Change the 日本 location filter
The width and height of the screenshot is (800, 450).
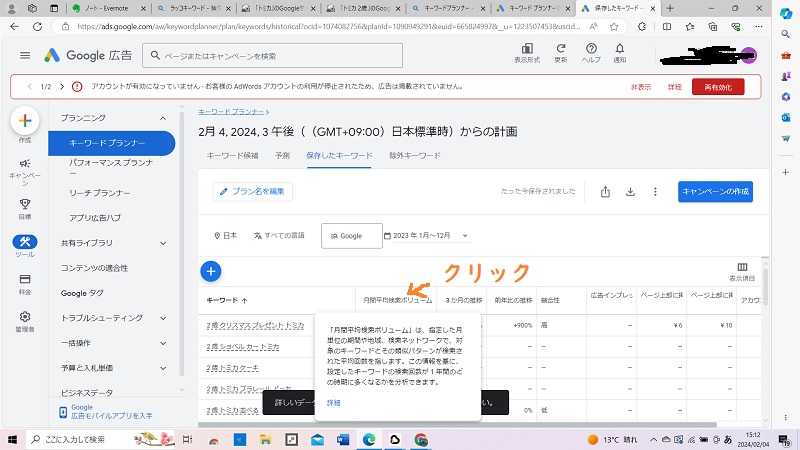pos(226,236)
